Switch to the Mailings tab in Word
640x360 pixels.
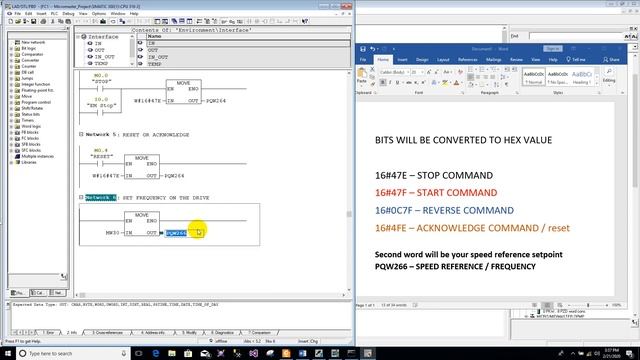pyautogui.click(x=493, y=60)
